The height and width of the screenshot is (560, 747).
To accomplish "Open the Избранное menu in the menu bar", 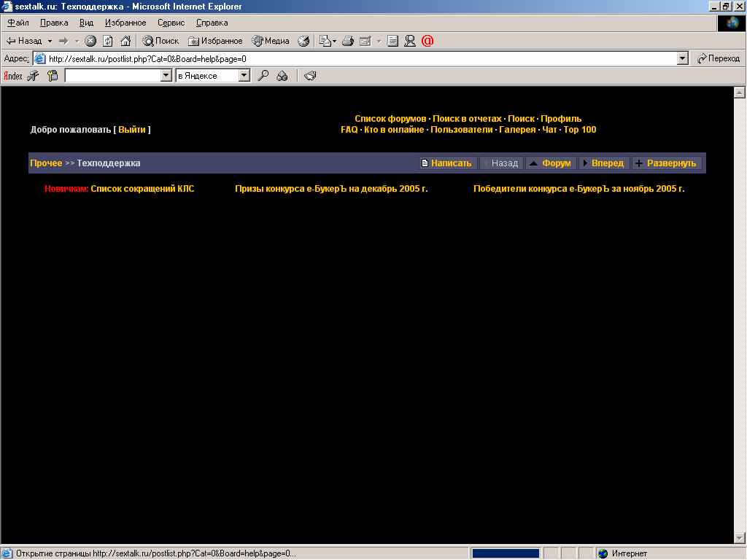I will pyautogui.click(x=125, y=23).
